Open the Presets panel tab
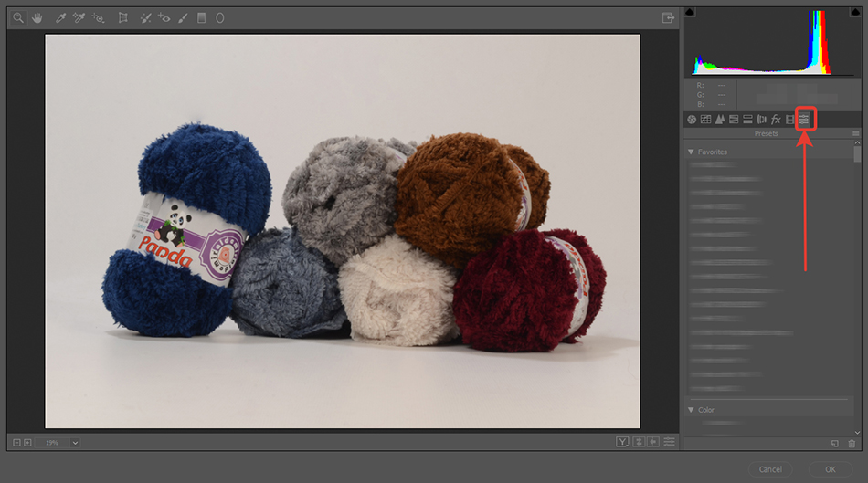Screen dimensions: 868x483 pyautogui.click(x=804, y=119)
